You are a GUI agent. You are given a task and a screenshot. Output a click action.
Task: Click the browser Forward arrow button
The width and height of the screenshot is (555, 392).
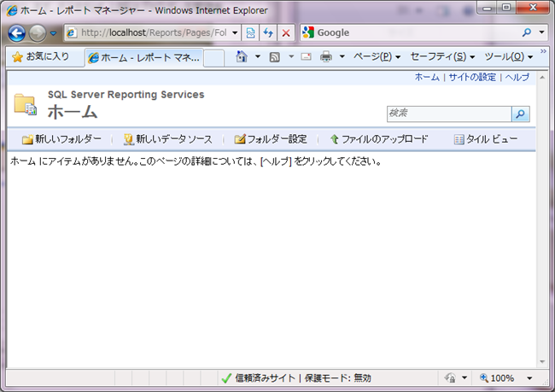pyautogui.click(x=38, y=33)
